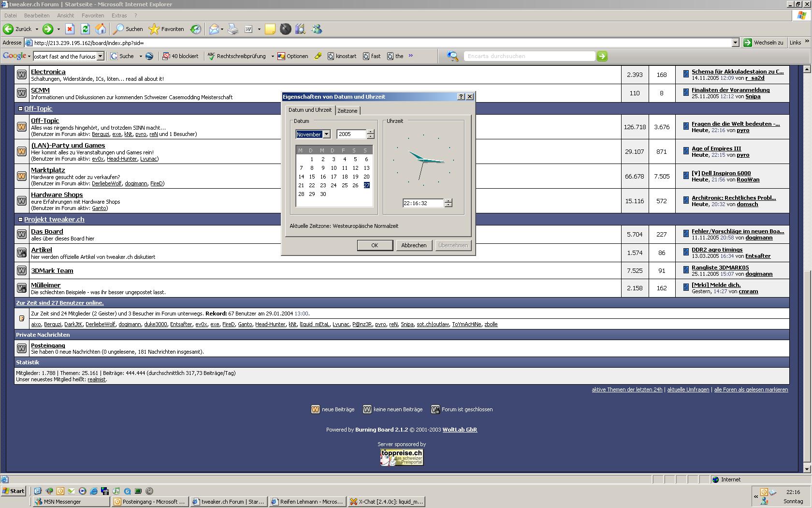Viewport: 812px width, 508px height.
Task: Expand the Google search term dropdown
Action: tap(101, 56)
